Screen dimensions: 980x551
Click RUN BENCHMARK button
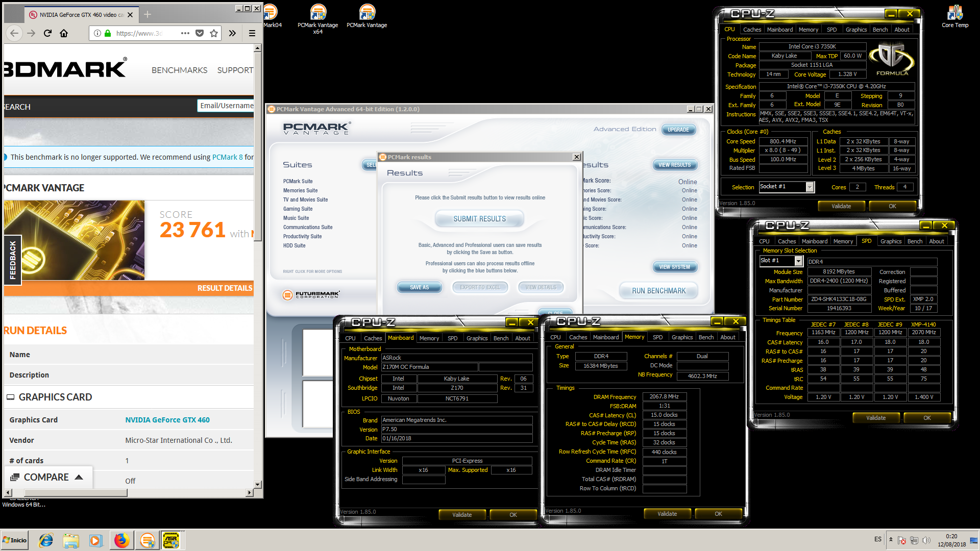(x=658, y=291)
